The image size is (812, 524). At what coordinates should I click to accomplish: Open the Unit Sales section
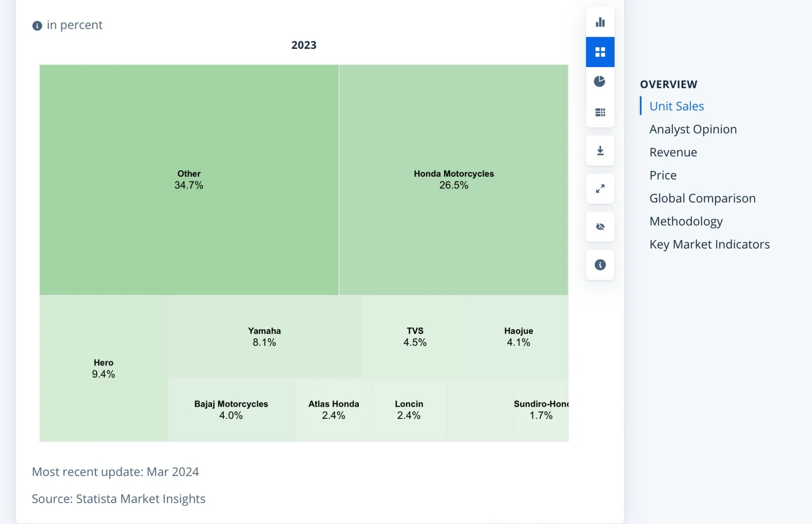click(x=676, y=106)
